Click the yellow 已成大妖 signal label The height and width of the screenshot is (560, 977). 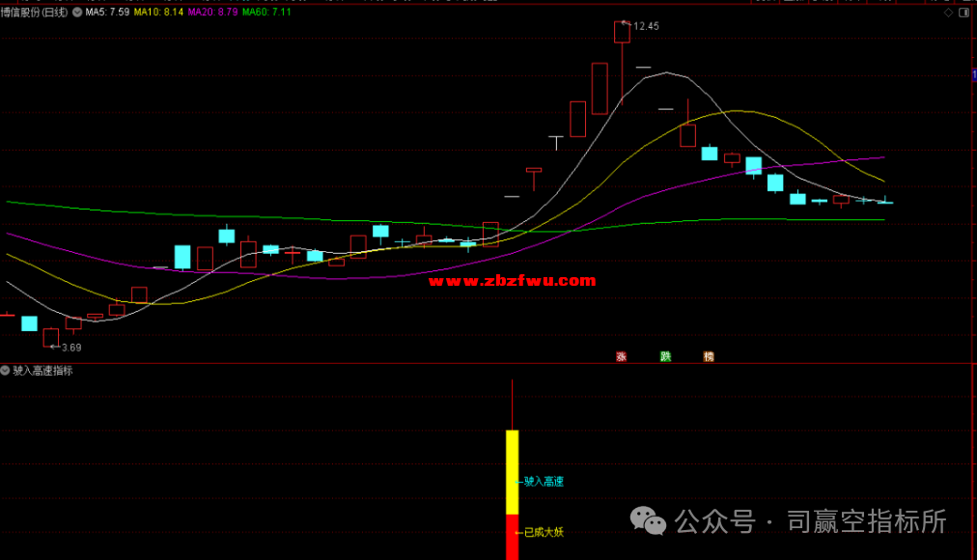point(544,532)
